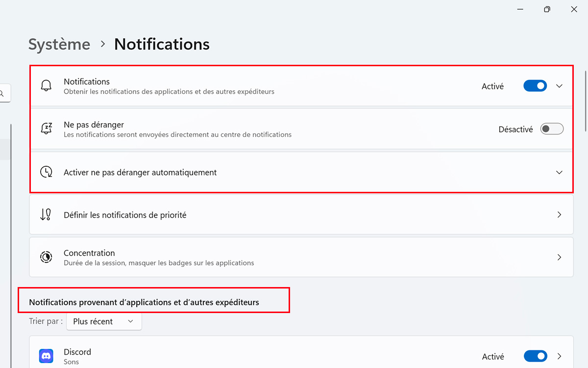
Task: Click the Notifications bell icon
Action: (46, 86)
